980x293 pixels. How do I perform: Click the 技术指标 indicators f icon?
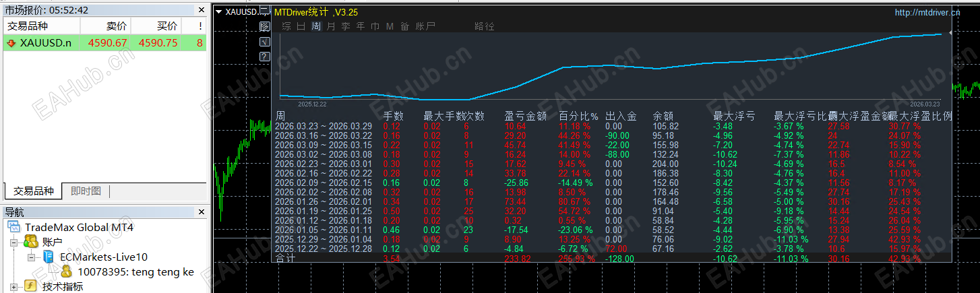coord(31,286)
